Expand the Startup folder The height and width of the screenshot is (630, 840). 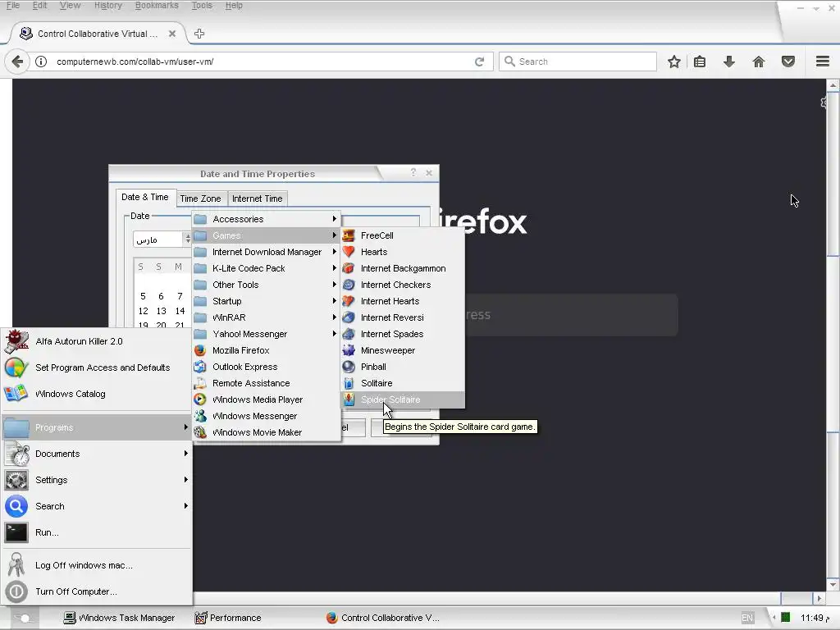click(x=267, y=301)
